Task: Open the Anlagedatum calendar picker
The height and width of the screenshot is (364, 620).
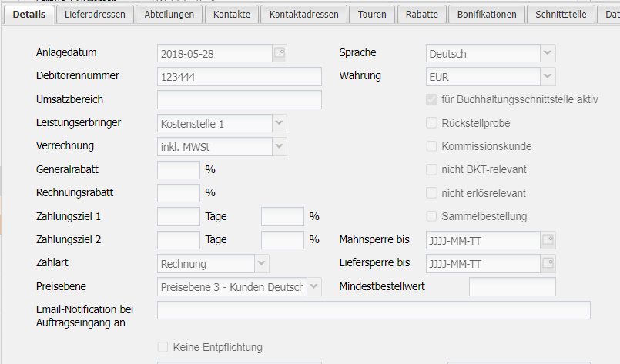Action: (280, 53)
